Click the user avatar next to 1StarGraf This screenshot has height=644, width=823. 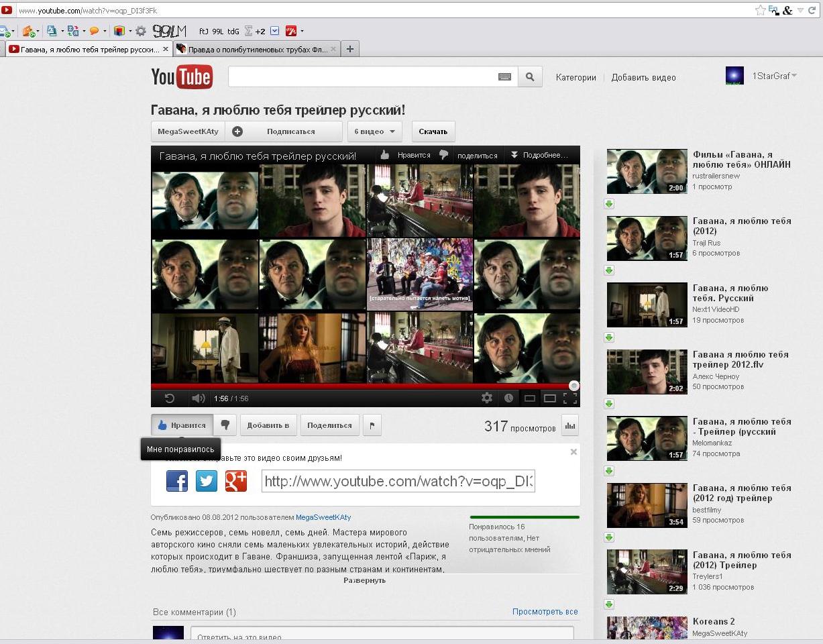coord(734,76)
